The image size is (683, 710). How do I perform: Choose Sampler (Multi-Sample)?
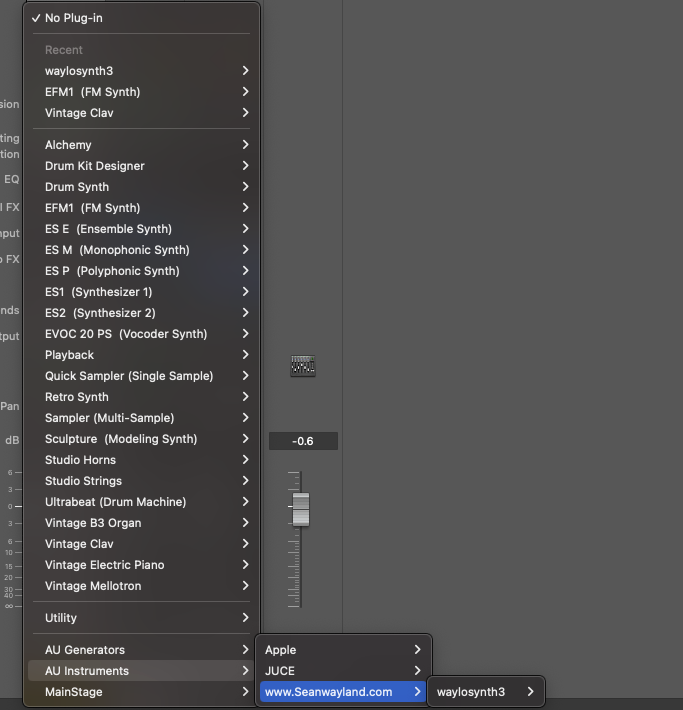click(141, 417)
